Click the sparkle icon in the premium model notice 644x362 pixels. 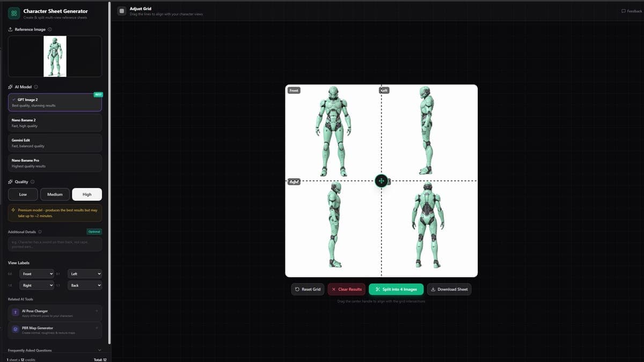click(13, 210)
